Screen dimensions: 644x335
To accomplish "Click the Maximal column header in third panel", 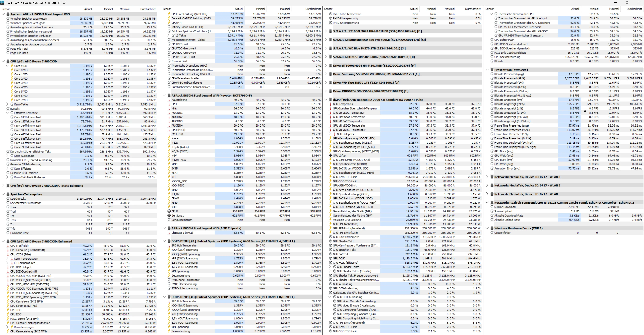I will (x=450, y=9).
